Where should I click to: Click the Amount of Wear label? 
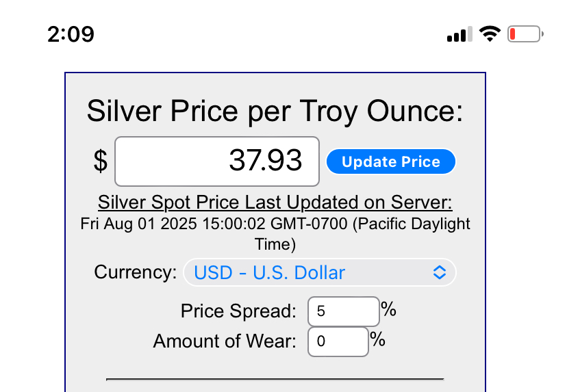(225, 341)
